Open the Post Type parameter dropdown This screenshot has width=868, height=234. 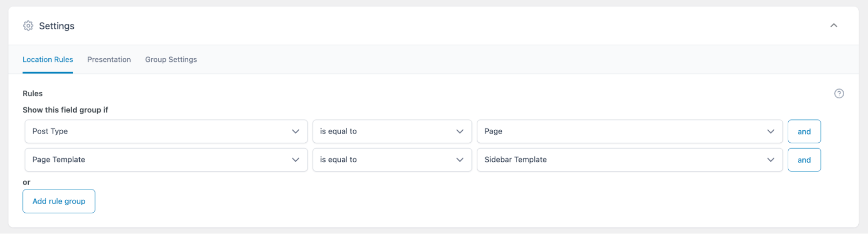[x=166, y=131]
